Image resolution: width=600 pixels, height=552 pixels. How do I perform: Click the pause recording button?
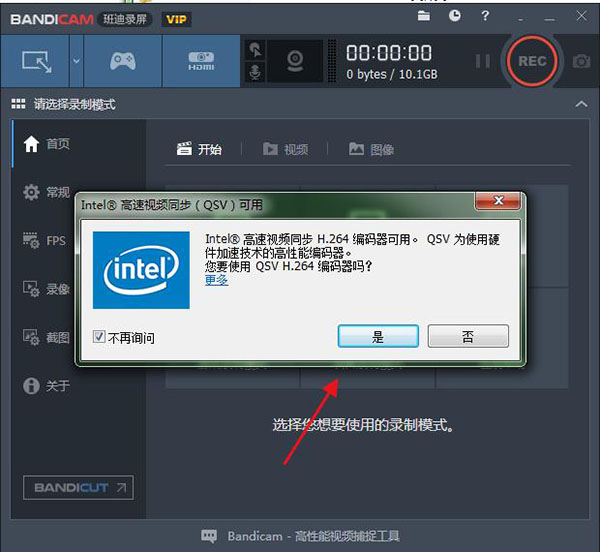click(x=483, y=61)
